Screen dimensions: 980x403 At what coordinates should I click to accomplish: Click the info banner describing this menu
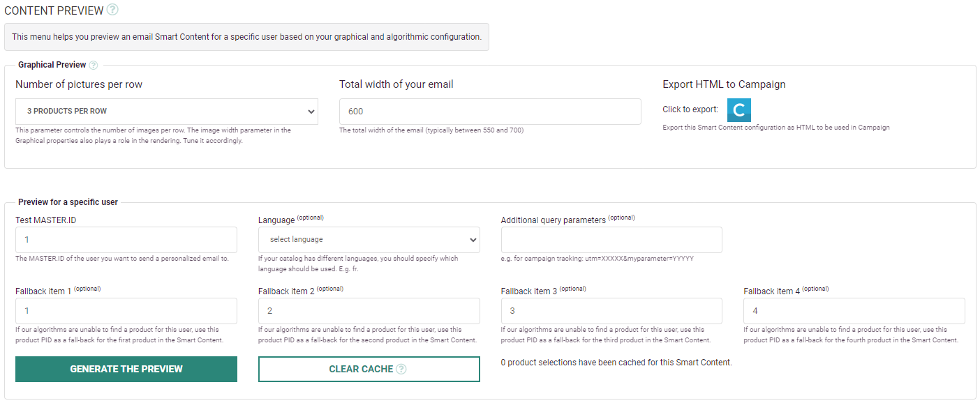(246, 37)
